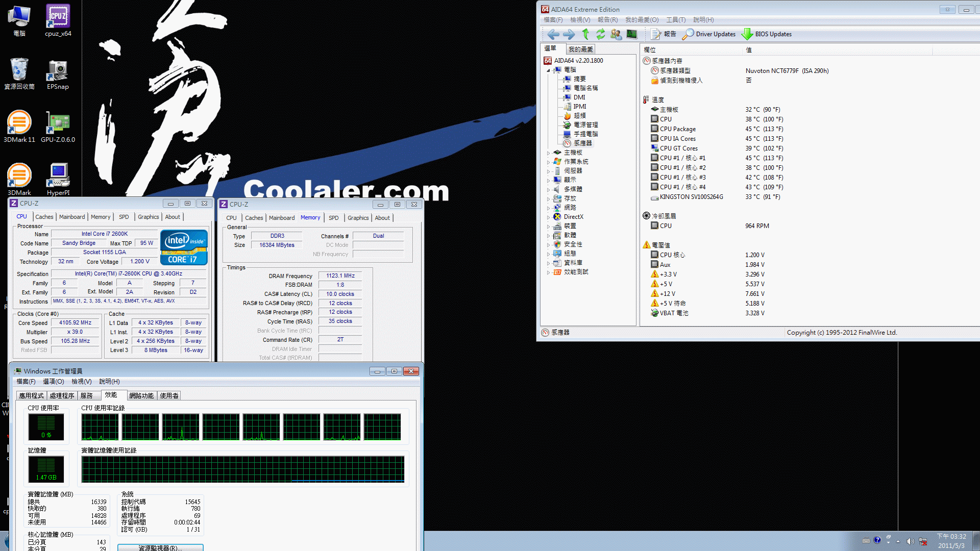
Task: Click the CPU fan 964 RPM row
Action: click(x=710, y=226)
